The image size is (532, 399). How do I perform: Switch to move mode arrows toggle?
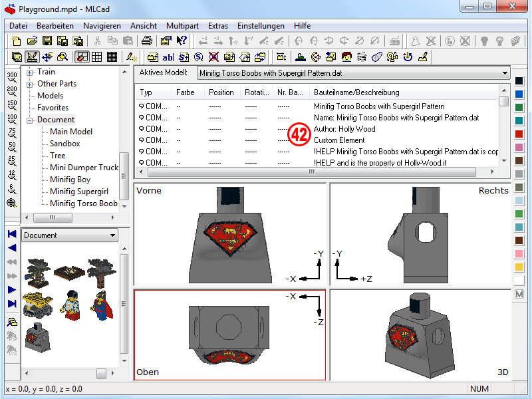coord(47,57)
